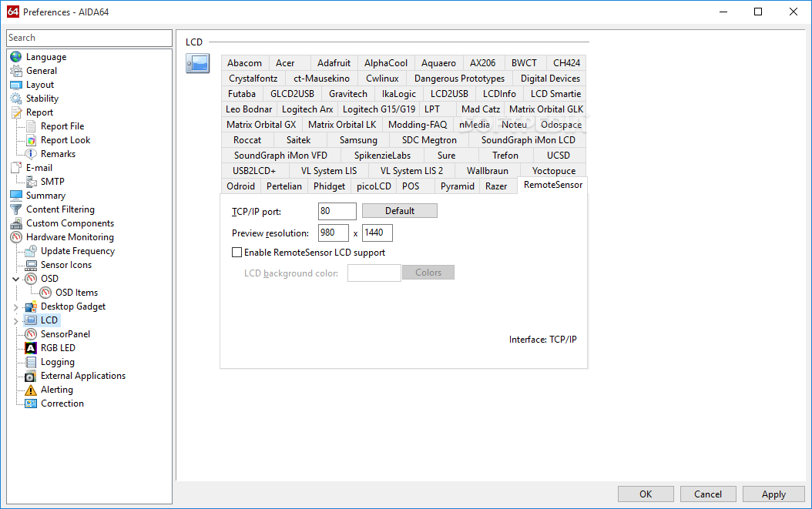The image size is (812, 509).
Task: Click the Report Look colorful icon
Action: 31,140
